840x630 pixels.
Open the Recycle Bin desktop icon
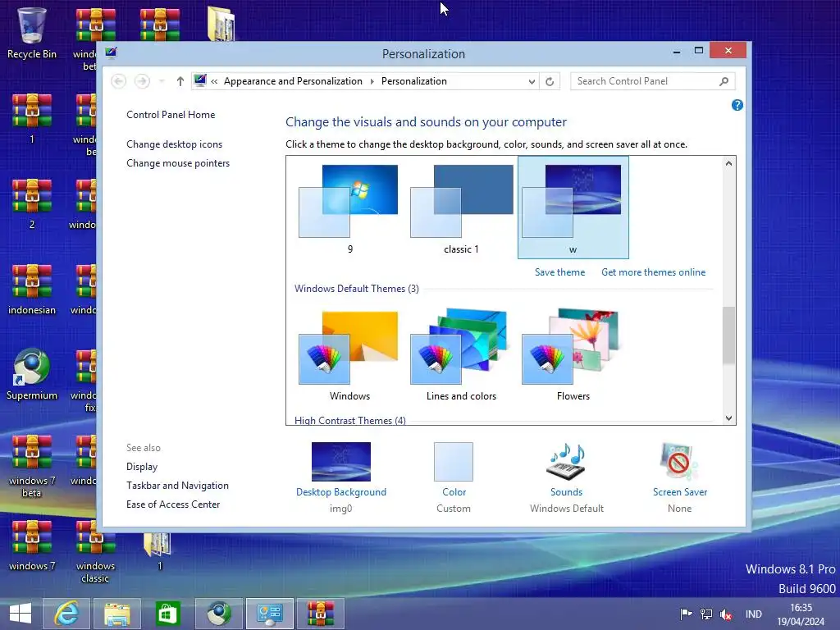pyautogui.click(x=32, y=33)
